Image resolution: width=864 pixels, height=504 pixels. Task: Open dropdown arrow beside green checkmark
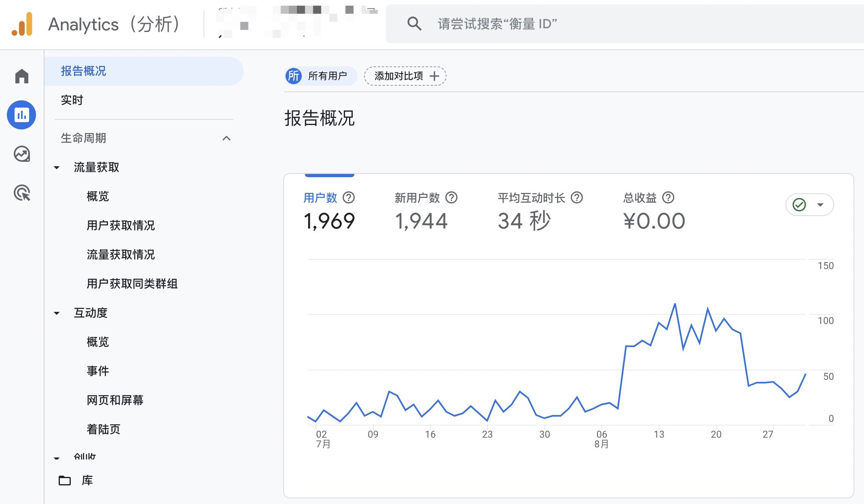tap(820, 205)
